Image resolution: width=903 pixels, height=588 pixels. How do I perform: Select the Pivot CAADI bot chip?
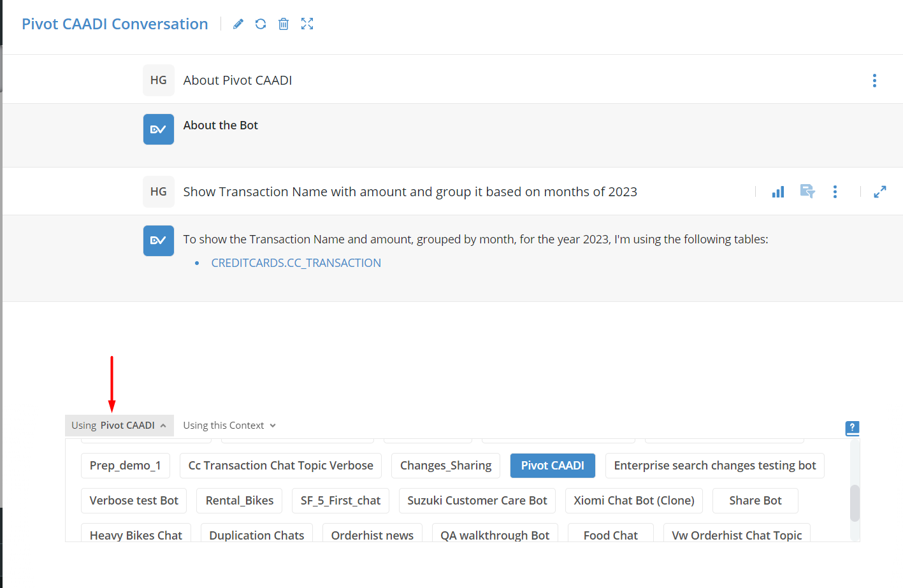(x=553, y=466)
